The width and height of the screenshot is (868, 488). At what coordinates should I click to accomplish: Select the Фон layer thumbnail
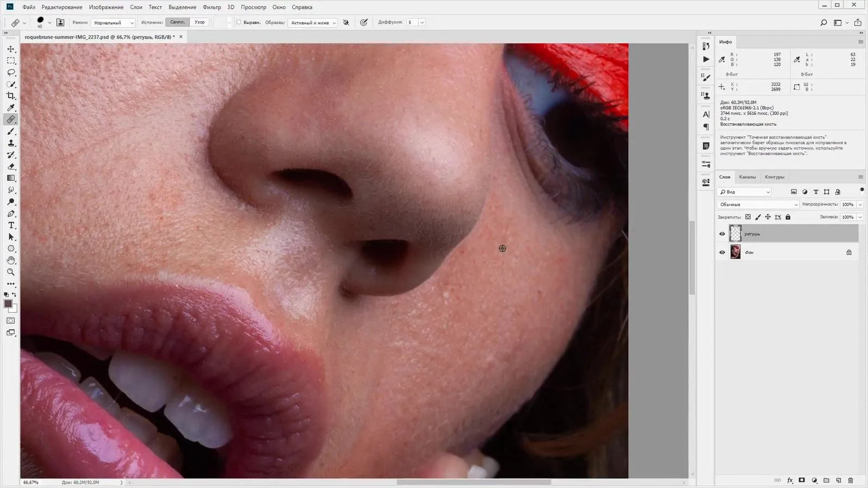click(735, 252)
